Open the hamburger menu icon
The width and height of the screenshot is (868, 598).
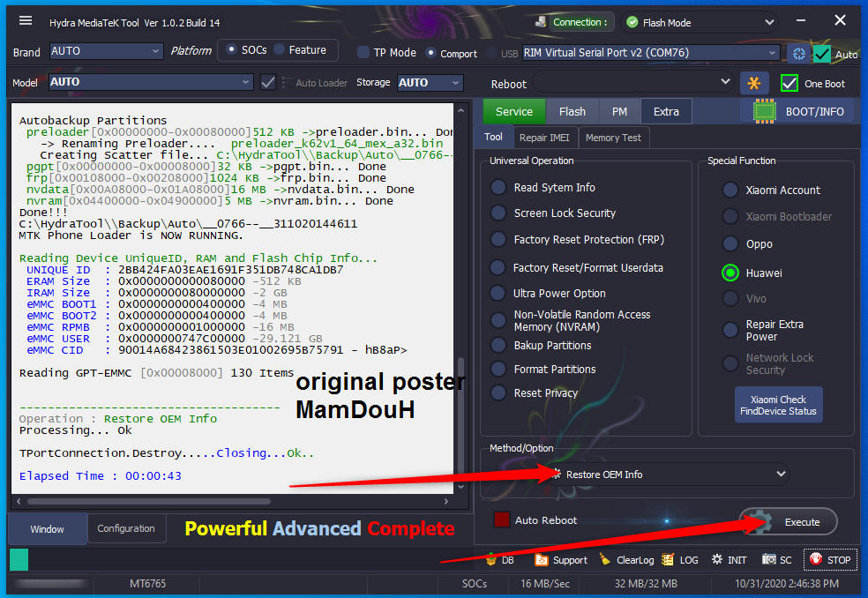click(x=26, y=21)
